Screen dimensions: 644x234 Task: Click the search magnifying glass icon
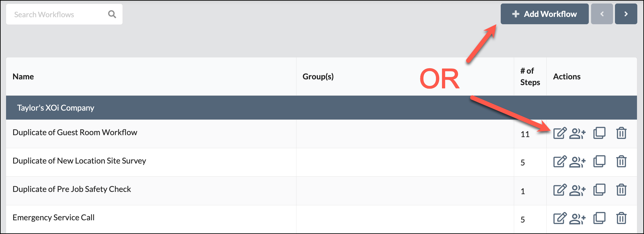coord(112,14)
